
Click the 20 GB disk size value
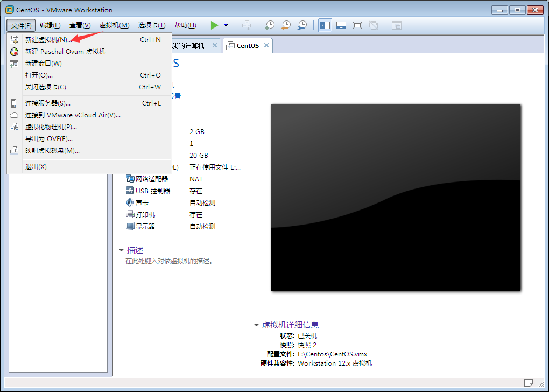[x=199, y=155]
